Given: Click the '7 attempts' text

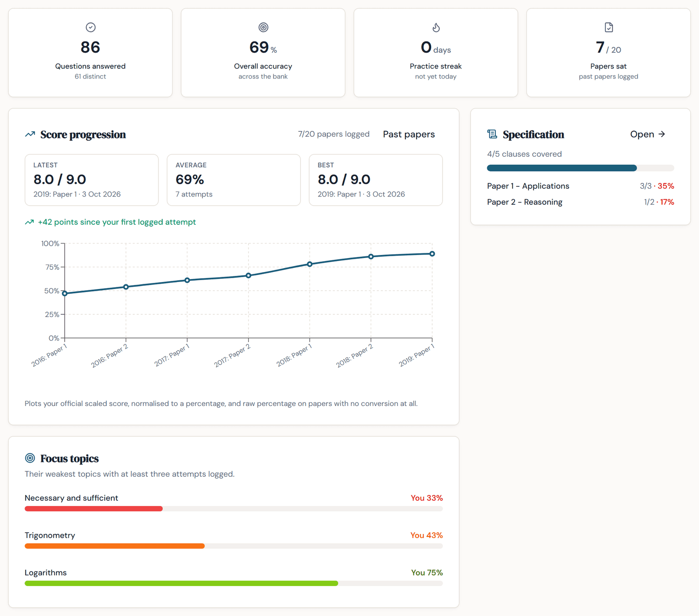Looking at the screenshot, I should (x=194, y=194).
